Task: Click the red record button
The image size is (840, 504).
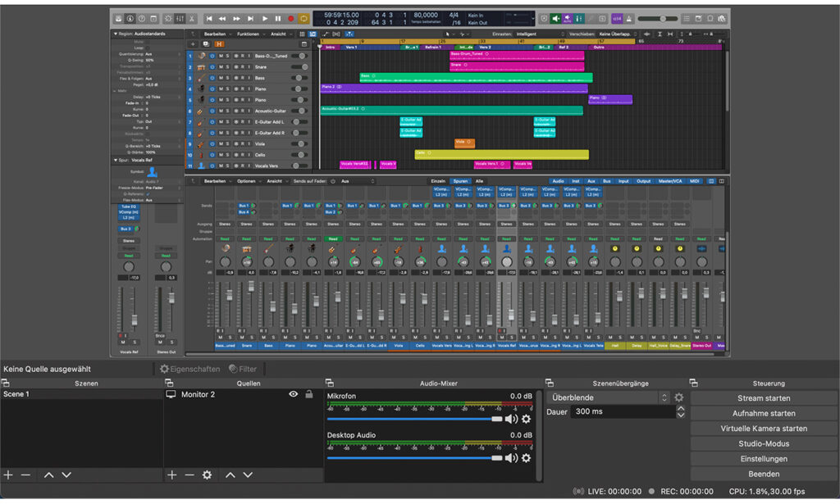Action: click(x=291, y=19)
